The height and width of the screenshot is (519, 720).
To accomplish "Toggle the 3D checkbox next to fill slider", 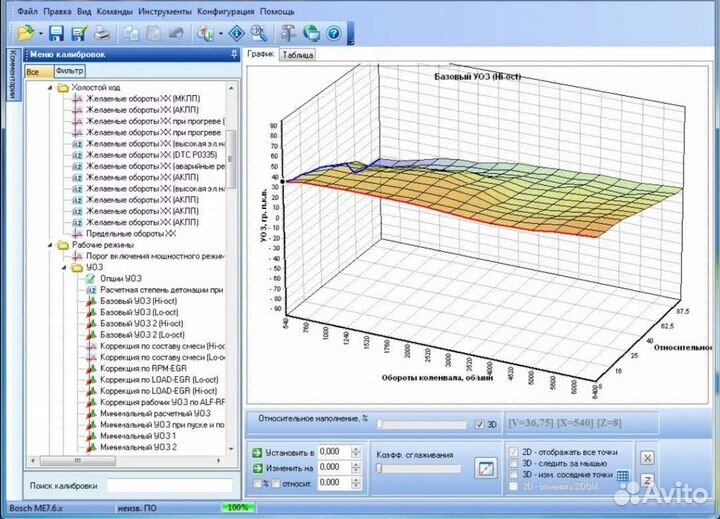I will (x=480, y=423).
